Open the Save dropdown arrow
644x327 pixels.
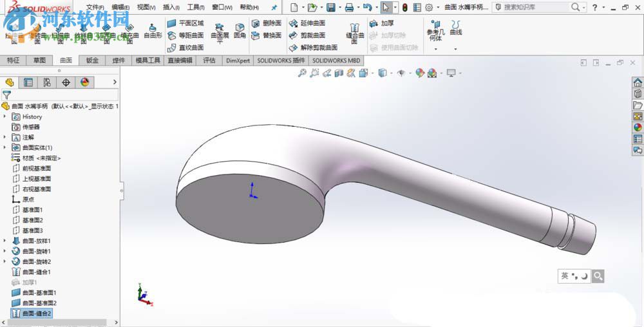(x=339, y=7)
